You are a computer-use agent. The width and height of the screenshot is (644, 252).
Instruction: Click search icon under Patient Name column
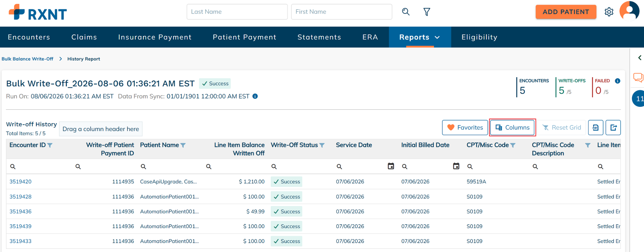click(x=143, y=167)
